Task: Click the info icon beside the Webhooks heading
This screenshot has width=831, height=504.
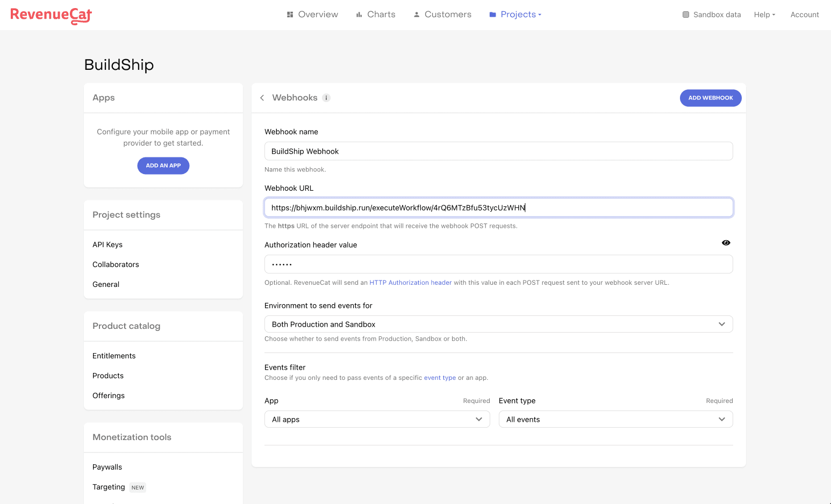Action: click(x=326, y=98)
